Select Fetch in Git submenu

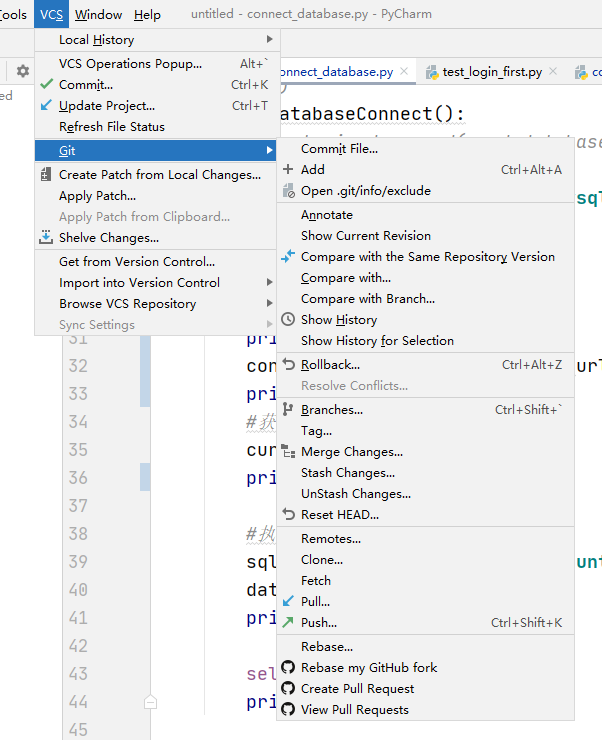[x=425, y=580]
